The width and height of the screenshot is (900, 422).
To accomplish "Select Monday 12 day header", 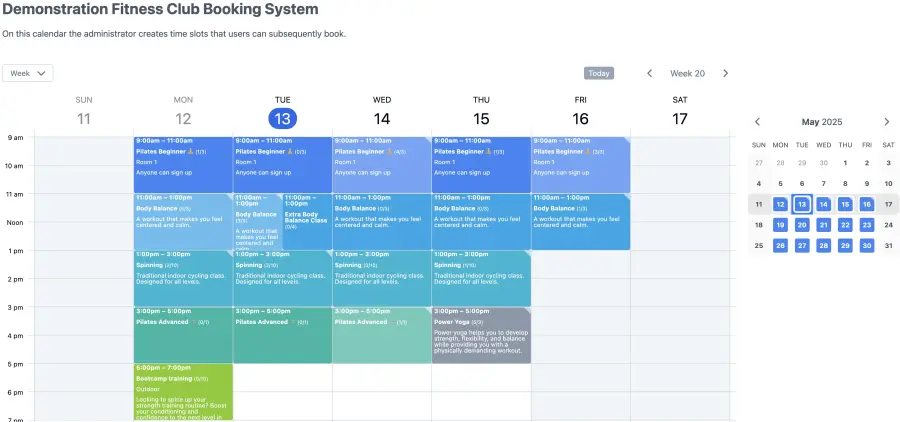I will point(183,111).
